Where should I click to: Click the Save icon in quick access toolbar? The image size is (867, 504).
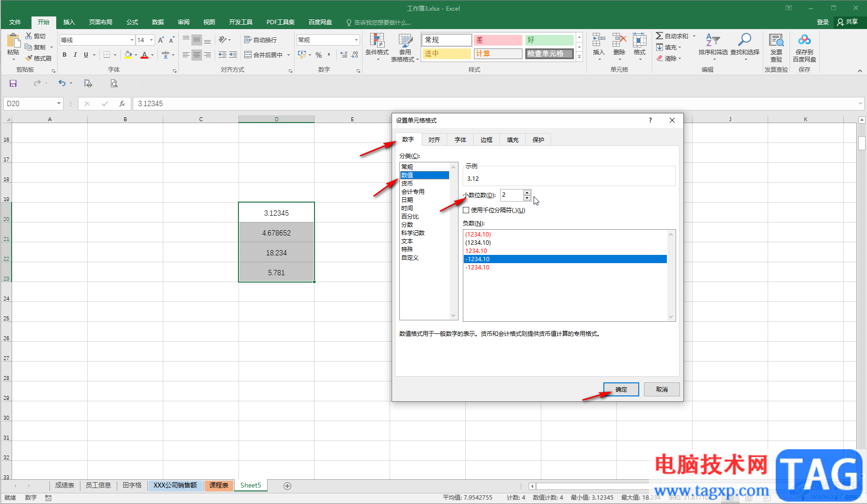13,83
